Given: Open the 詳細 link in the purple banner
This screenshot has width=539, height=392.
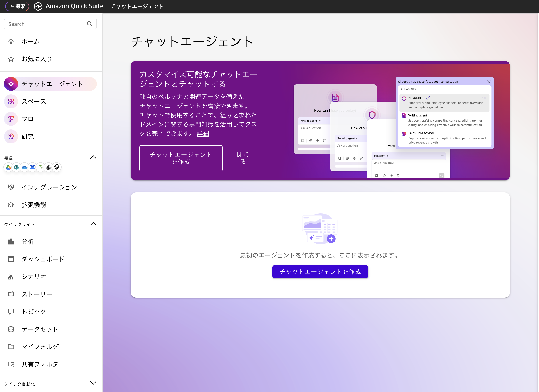Looking at the screenshot, I should coord(202,134).
